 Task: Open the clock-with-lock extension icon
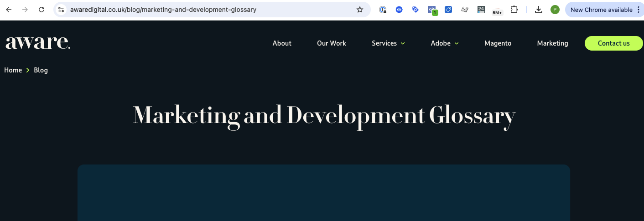[x=383, y=10]
